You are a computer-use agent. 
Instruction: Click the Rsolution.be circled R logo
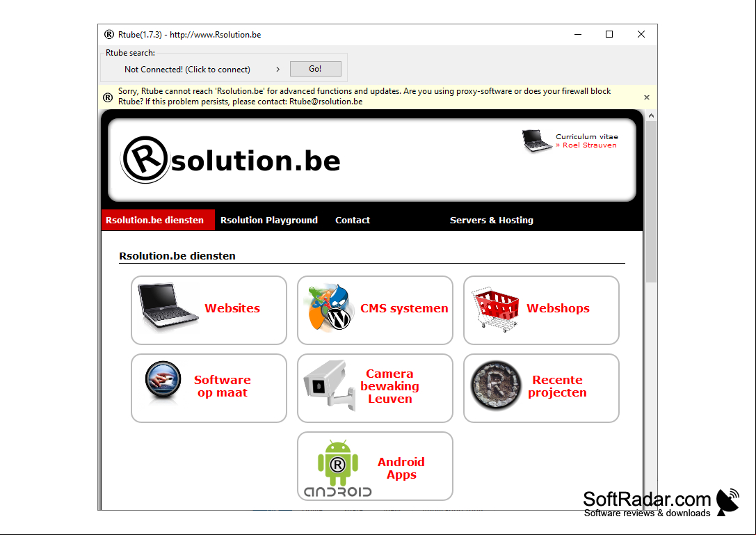145,159
